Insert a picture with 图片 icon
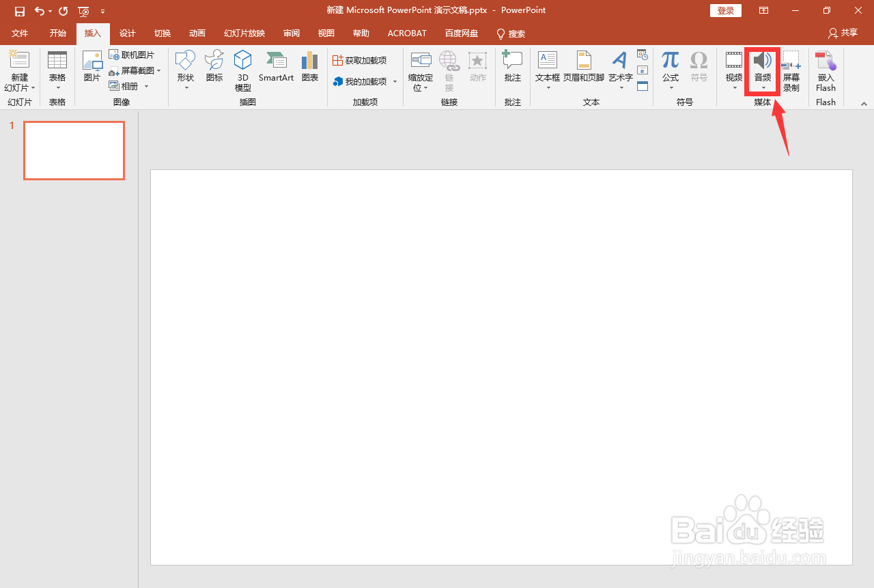Screen dimensions: 874x588 tap(92, 67)
